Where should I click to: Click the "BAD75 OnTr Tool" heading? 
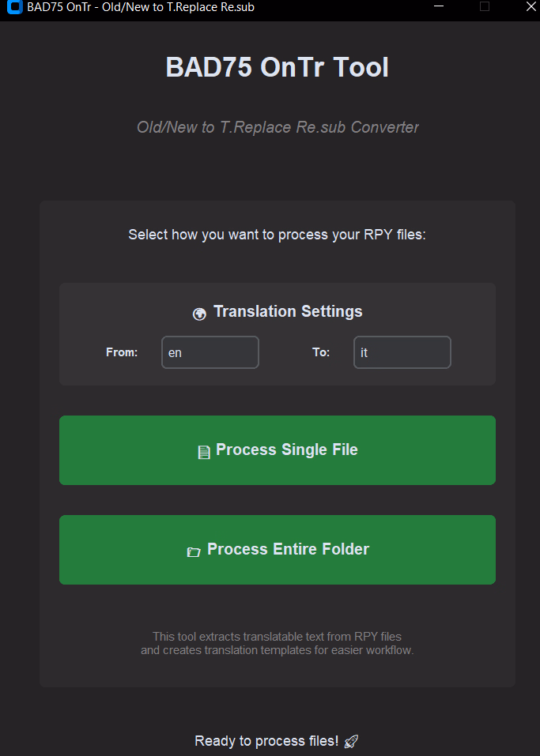point(278,68)
